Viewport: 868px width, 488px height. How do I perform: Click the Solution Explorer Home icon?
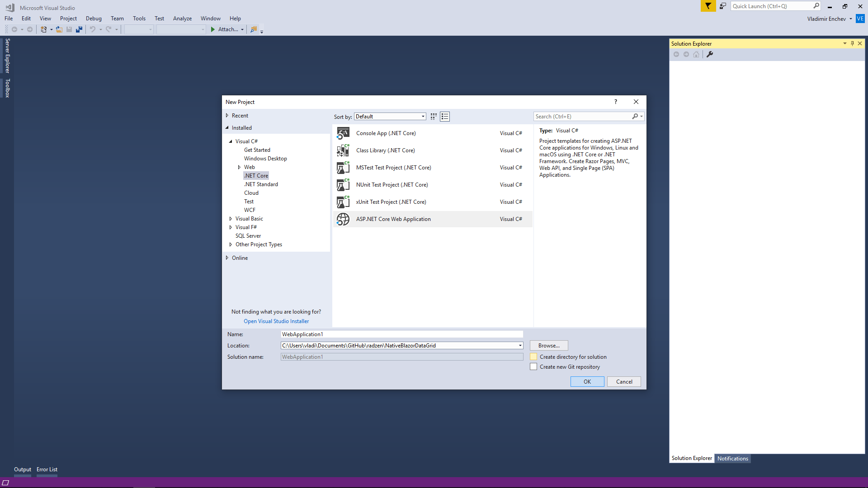[696, 54]
